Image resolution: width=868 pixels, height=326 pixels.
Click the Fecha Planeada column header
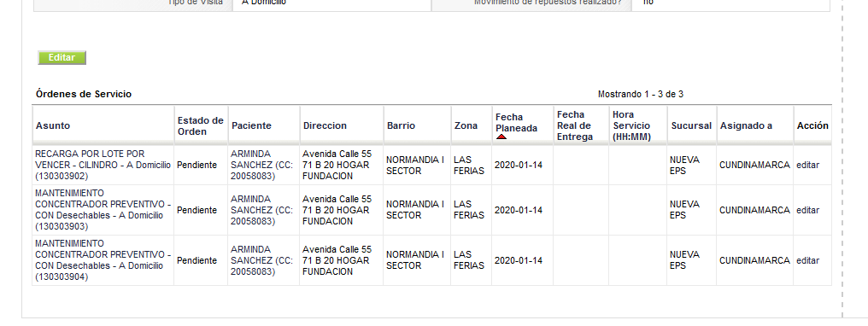[x=516, y=122]
